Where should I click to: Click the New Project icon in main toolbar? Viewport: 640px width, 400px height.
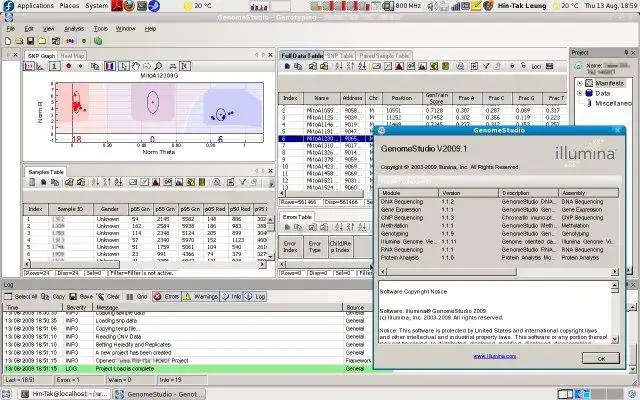8,41
